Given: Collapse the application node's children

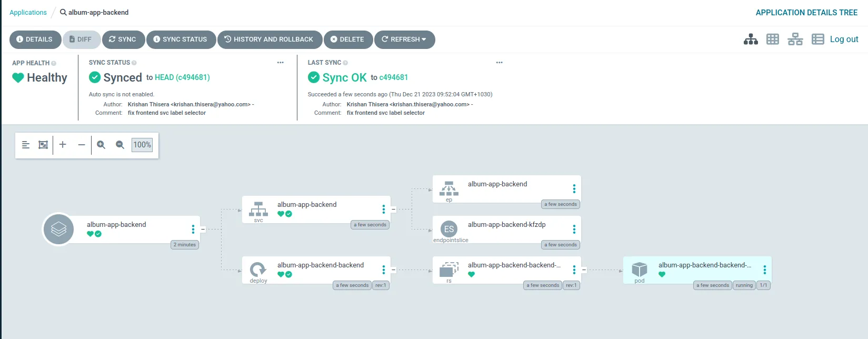Looking at the screenshot, I should point(203,229).
